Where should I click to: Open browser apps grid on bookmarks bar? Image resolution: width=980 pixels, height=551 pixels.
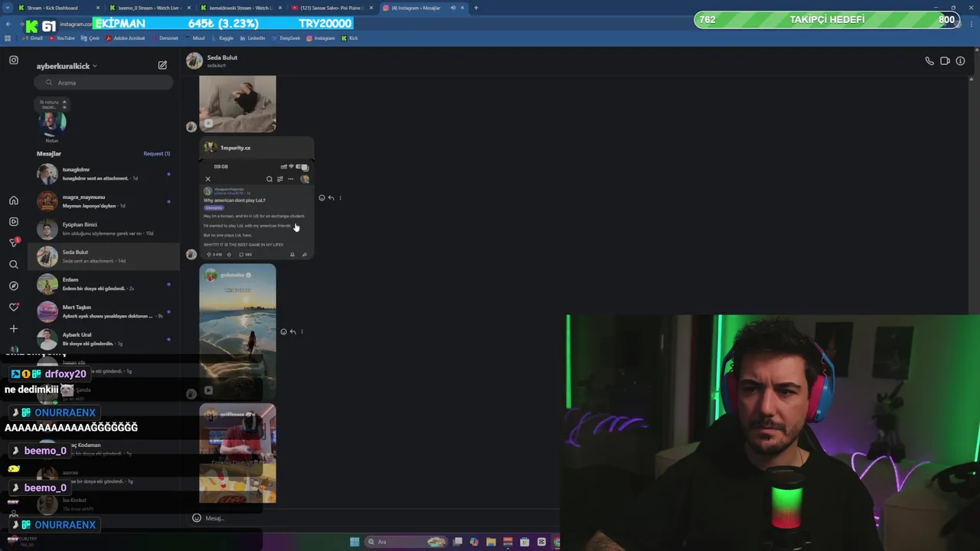8,38
